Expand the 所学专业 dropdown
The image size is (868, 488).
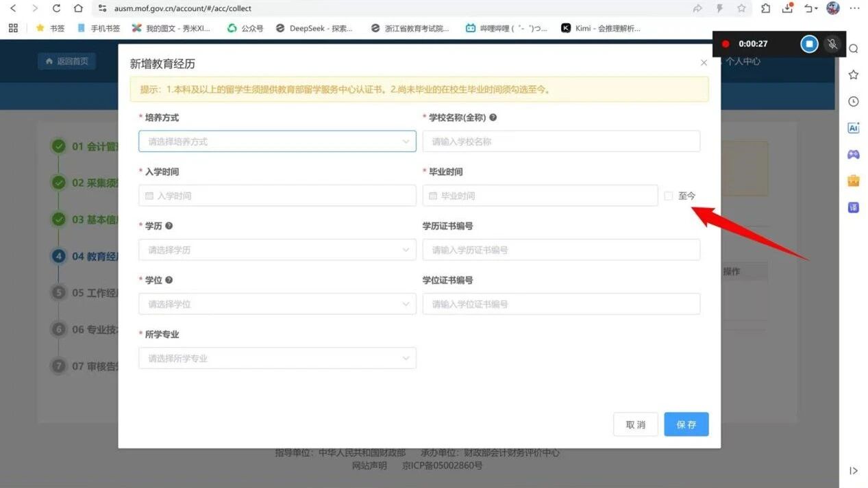[x=277, y=358]
